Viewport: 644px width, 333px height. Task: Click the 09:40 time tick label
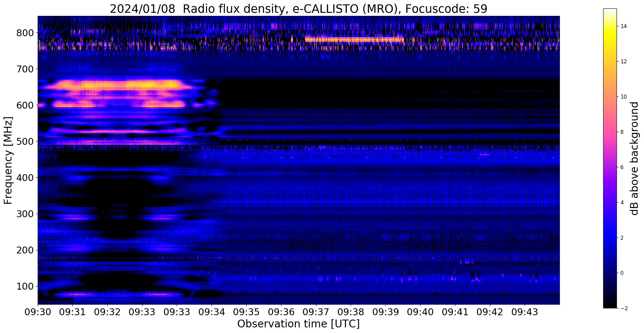tap(421, 312)
